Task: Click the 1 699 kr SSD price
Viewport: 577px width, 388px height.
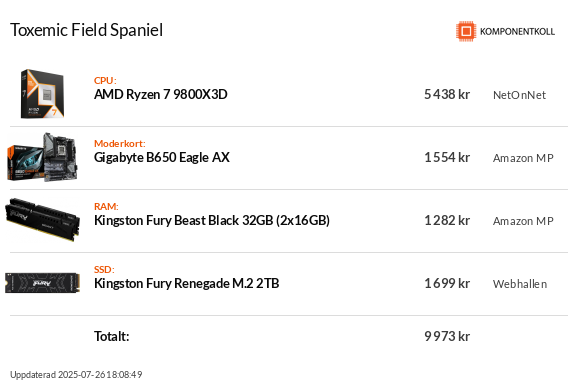Action: tap(447, 283)
